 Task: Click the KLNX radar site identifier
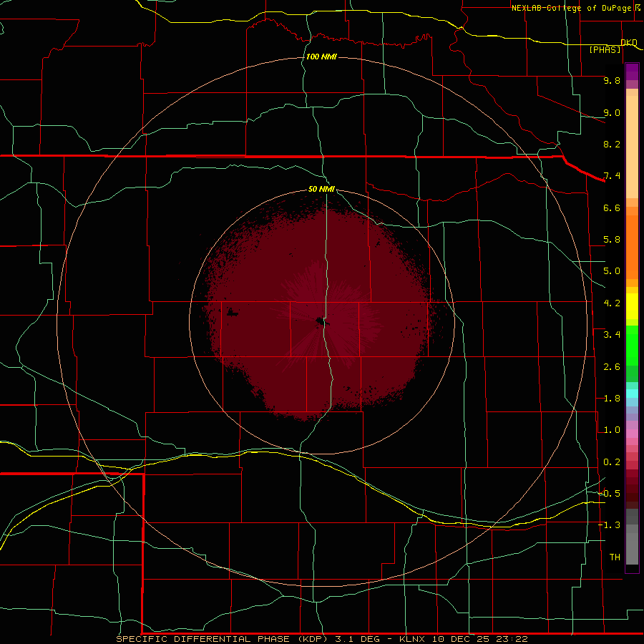point(413,639)
